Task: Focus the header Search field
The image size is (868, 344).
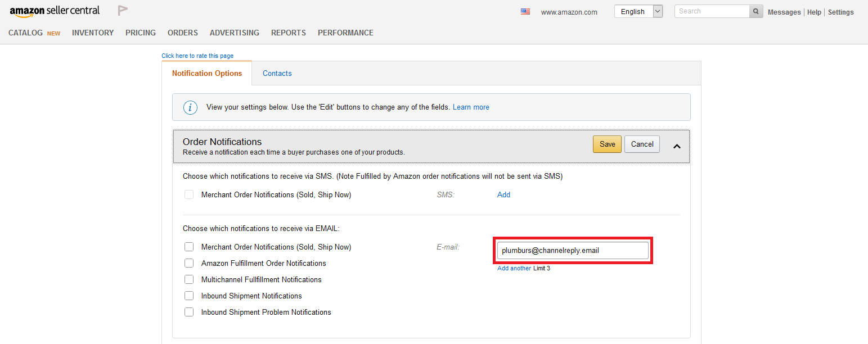Action: [x=712, y=11]
